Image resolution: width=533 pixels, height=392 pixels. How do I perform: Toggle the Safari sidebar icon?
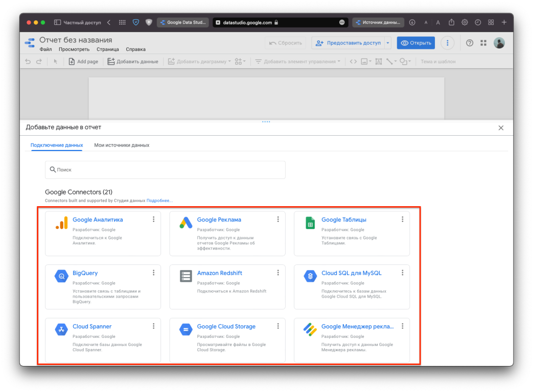point(57,22)
